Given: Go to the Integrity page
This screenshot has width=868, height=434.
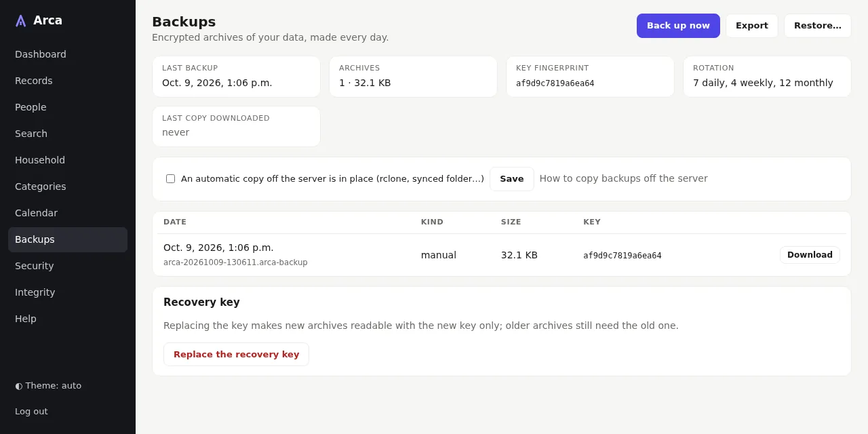Looking at the screenshot, I should (68, 292).
